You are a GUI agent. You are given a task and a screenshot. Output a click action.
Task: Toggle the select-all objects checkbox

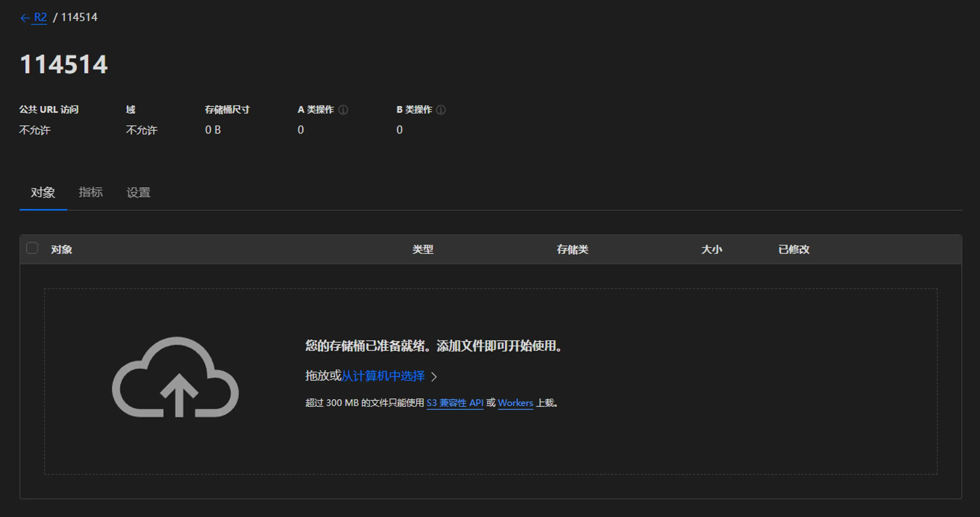32,248
